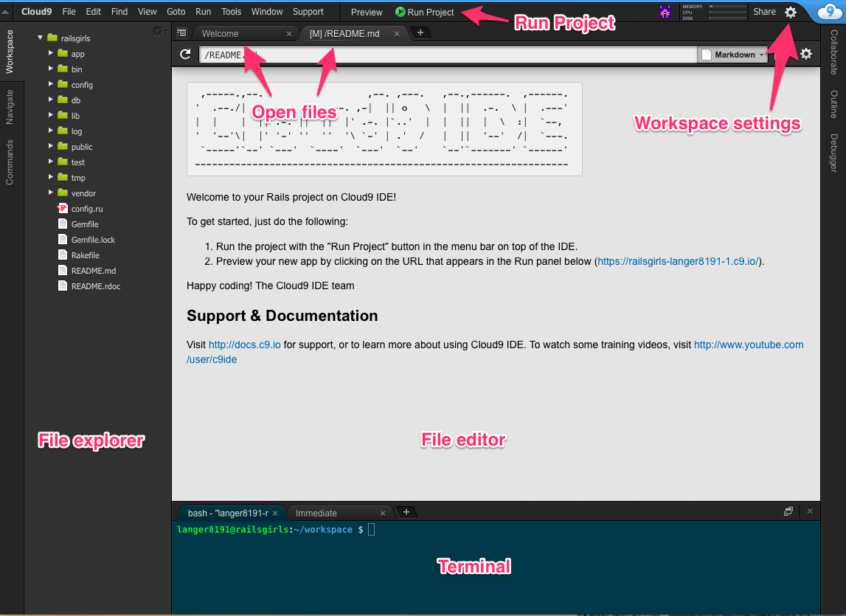Close the Immediate tab
846x616 pixels.
(x=383, y=513)
